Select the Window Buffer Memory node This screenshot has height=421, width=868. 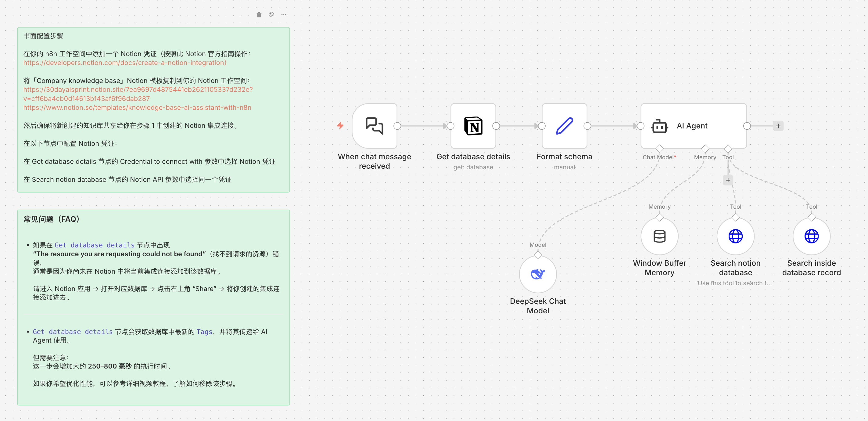(659, 236)
